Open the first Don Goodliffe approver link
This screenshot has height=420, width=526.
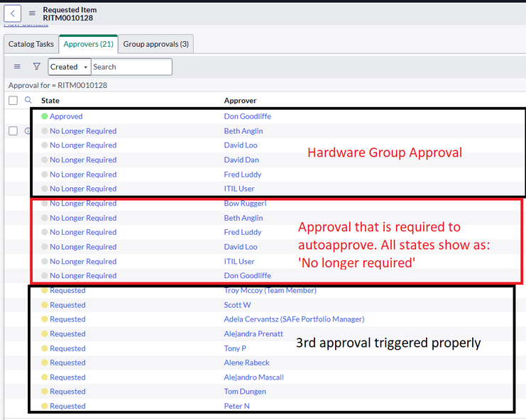click(248, 116)
